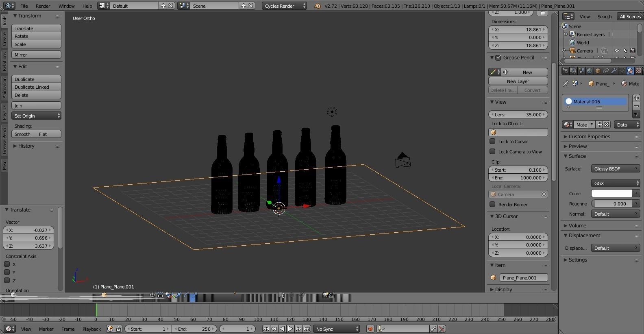Switch to the Physics toolshelf tab
Screen dimensions: 644x334
coord(4,111)
